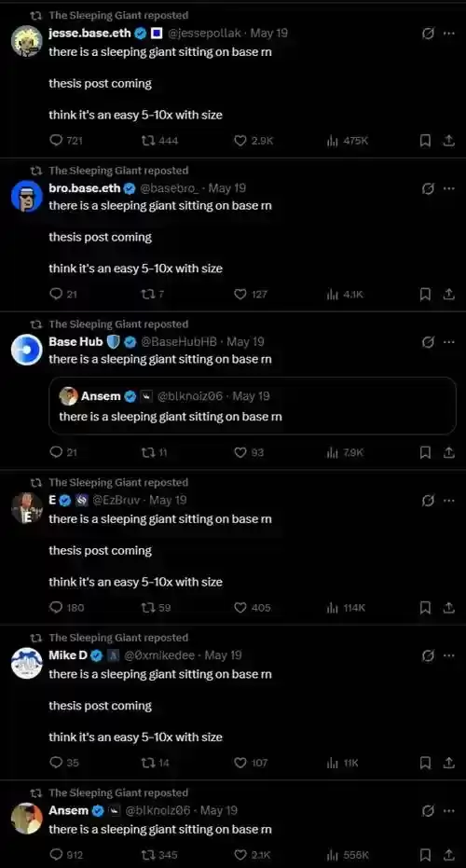
Task: Click Grok icon on Mike D's post
Action: coord(428,655)
